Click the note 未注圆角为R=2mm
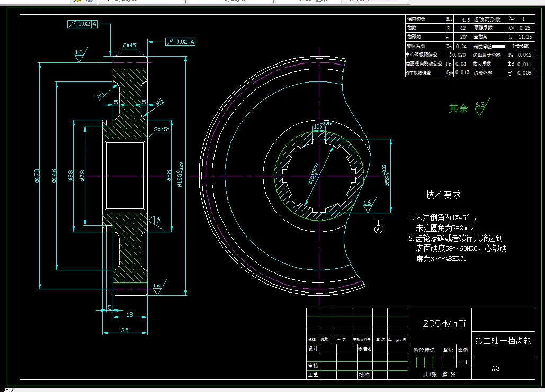 click(x=445, y=228)
